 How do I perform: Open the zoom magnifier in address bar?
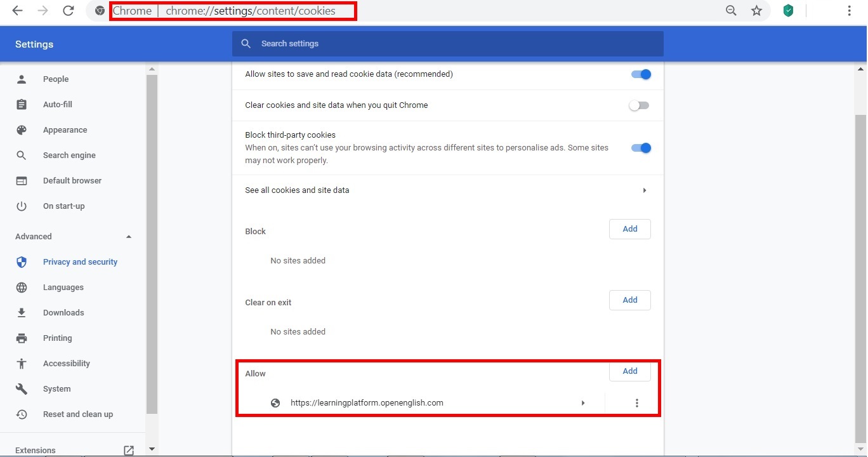pyautogui.click(x=731, y=11)
